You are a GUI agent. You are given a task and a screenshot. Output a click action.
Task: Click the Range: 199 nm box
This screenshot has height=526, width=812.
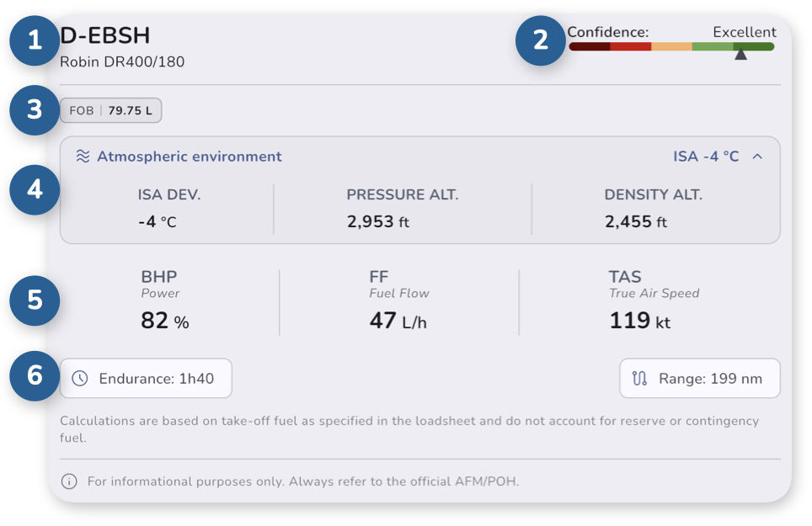pos(700,379)
